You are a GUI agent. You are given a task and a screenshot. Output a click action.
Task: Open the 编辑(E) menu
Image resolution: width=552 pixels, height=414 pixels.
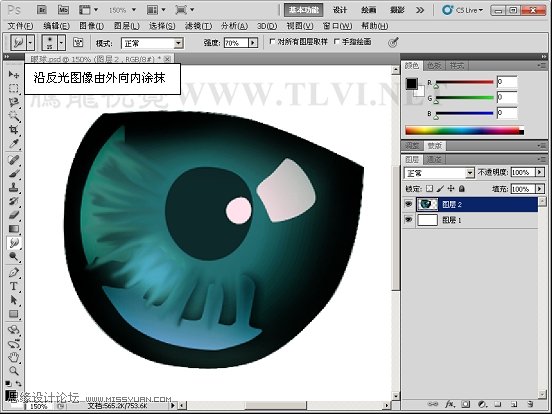(x=56, y=26)
